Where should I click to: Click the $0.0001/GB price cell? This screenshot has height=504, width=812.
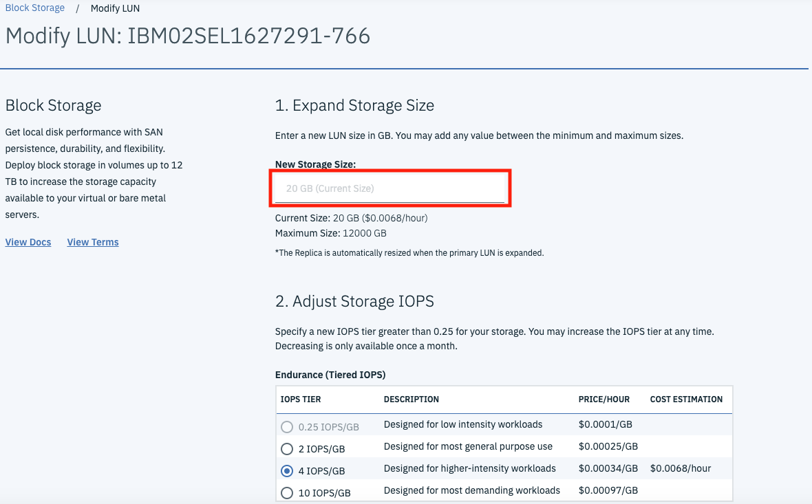[606, 424]
